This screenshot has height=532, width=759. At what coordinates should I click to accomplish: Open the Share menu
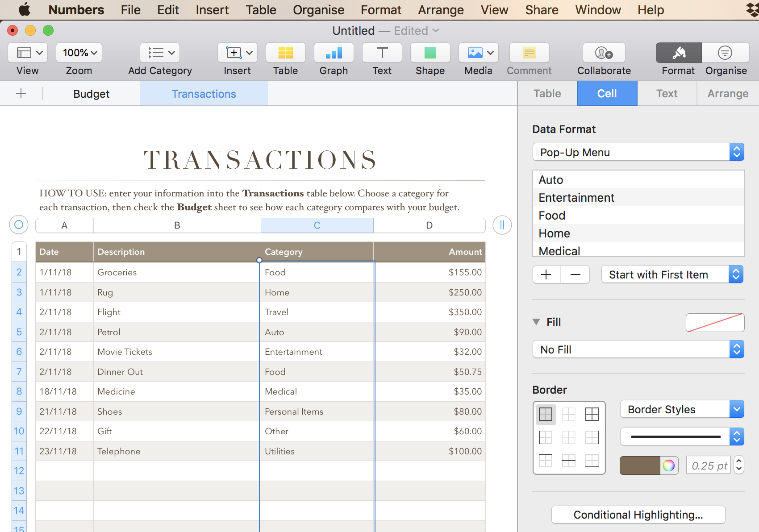(x=542, y=10)
